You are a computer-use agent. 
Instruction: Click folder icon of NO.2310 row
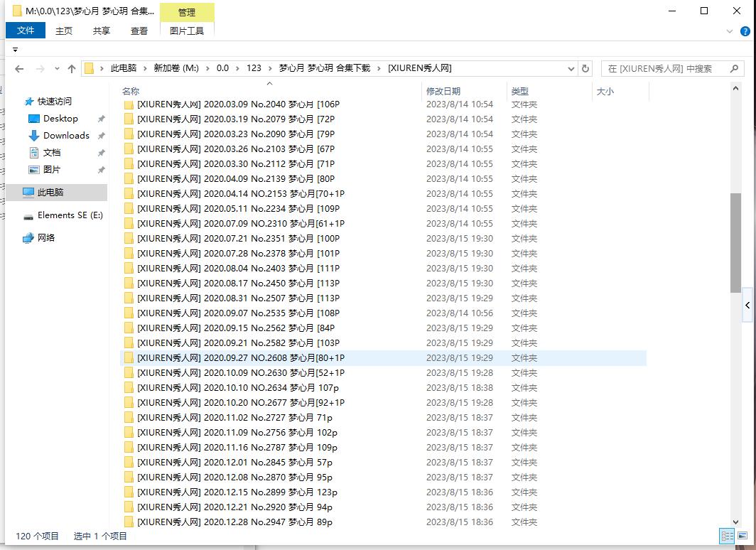[x=129, y=224]
